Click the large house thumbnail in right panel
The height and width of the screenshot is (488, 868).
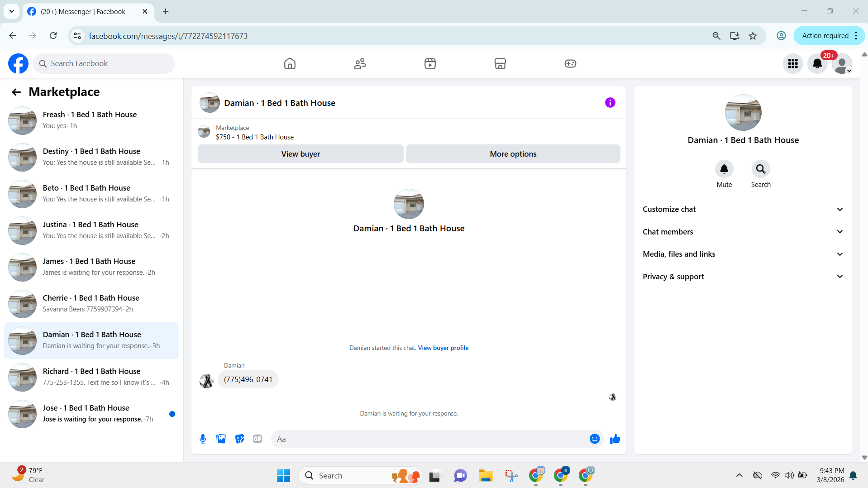coord(743,113)
